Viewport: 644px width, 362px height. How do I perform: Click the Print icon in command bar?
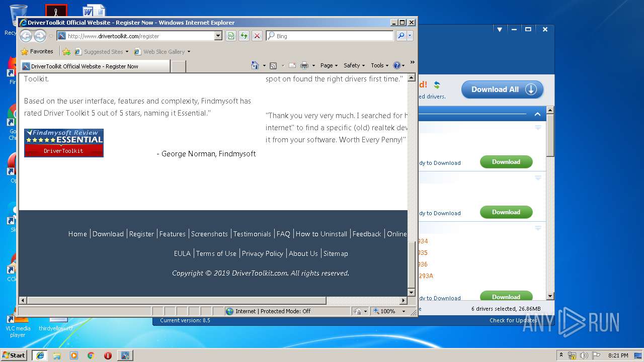304,65
